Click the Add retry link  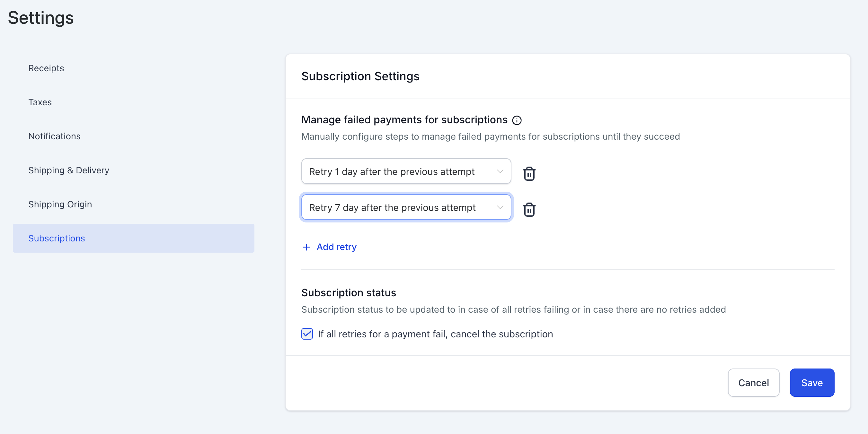[336, 247]
